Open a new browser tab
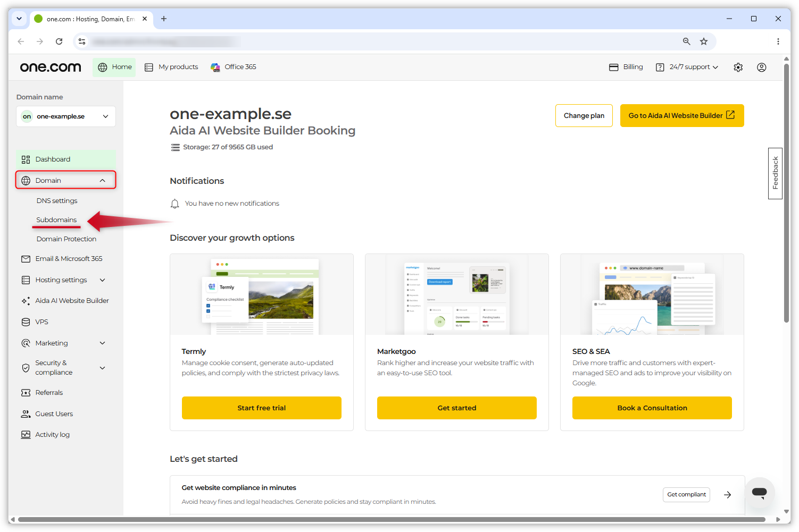Screen dimensions: 799x532 click(x=164, y=19)
